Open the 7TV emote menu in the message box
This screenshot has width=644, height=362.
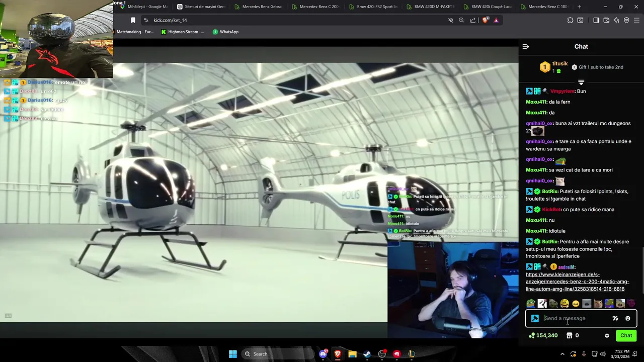pyautogui.click(x=615, y=318)
